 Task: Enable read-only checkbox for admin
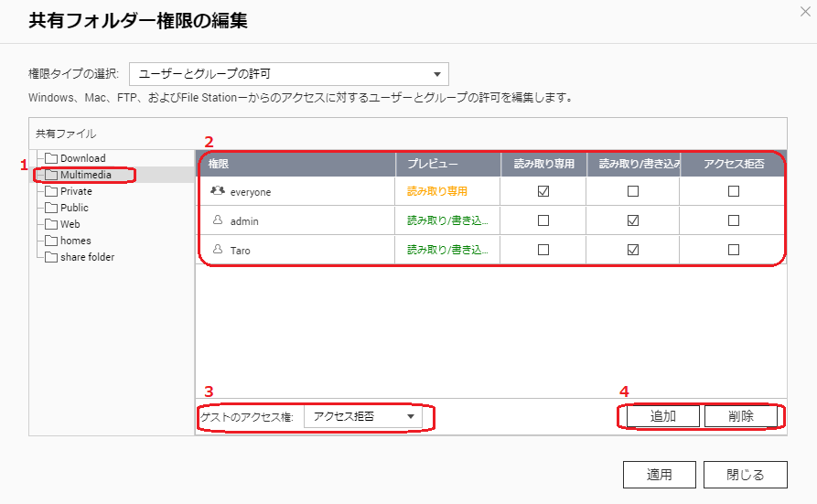(x=543, y=220)
